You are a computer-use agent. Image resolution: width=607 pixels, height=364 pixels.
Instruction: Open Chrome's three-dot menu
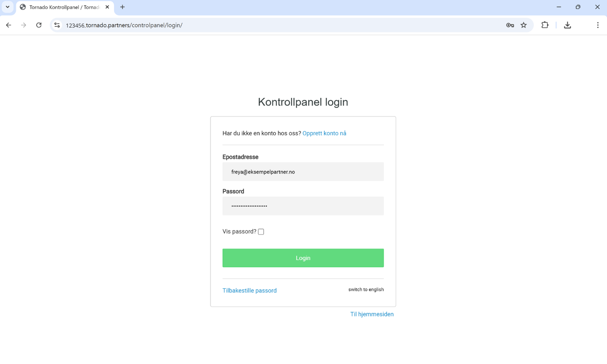coord(598,25)
